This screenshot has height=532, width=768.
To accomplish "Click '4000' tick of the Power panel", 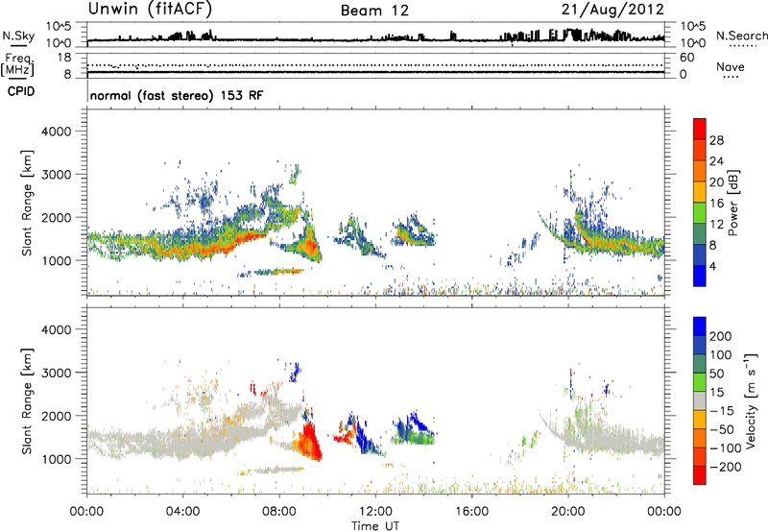I will pos(56,132).
